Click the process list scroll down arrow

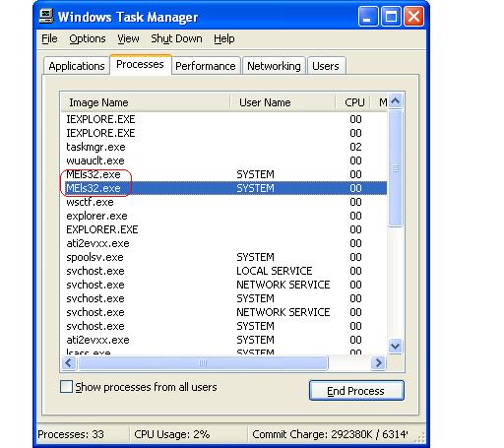(x=396, y=347)
